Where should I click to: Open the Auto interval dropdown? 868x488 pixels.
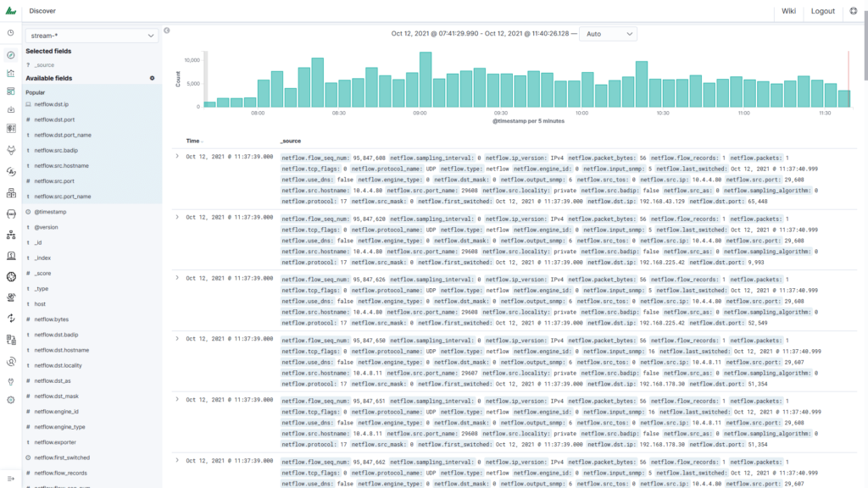[609, 34]
